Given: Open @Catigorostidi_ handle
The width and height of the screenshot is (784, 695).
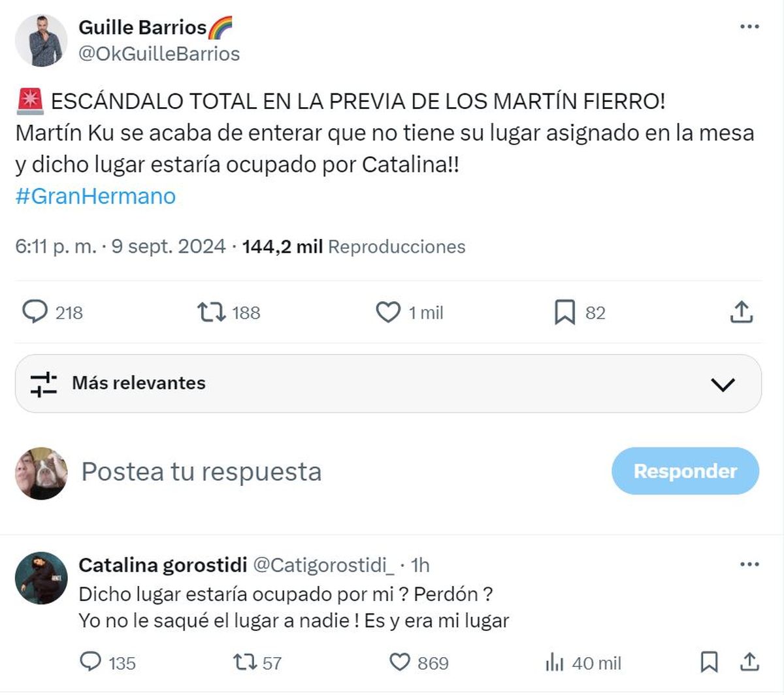Looking at the screenshot, I should pyautogui.click(x=322, y=566).
